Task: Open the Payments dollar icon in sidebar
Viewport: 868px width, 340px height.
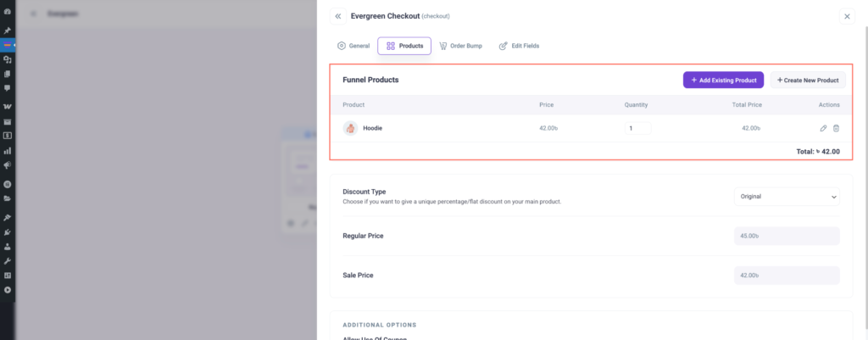Action: coord(7,135)
